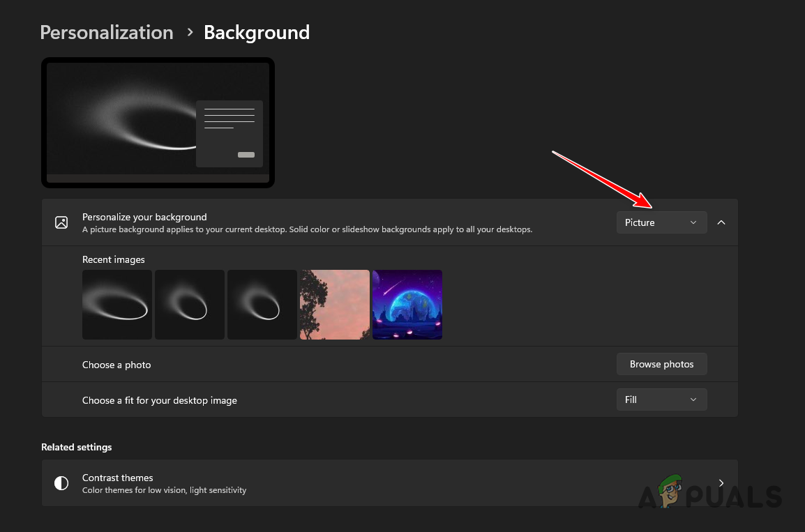805x532 pixels.
Task: Click the Browse photos button
Action: point(661,363)
